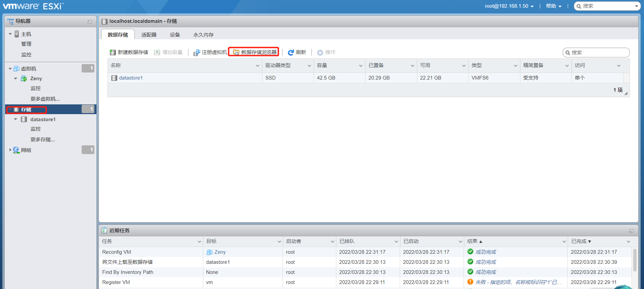Click the 将文件上载至数据存储 task row
This screenshot has width=644, height=289.
click(x=366, y=262)
